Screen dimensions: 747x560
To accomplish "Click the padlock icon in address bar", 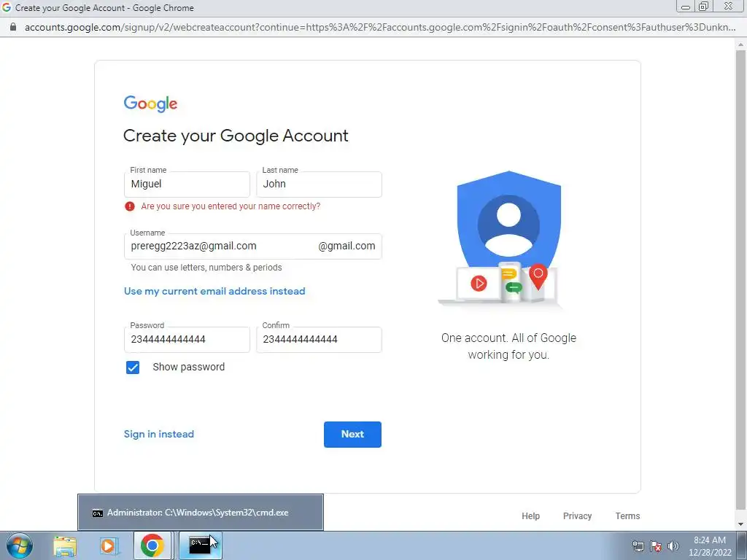I will pos(13,27).
